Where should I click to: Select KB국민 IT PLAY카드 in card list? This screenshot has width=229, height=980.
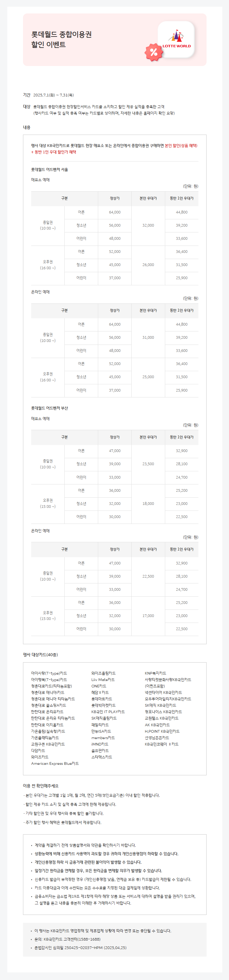tap(108, 712)
